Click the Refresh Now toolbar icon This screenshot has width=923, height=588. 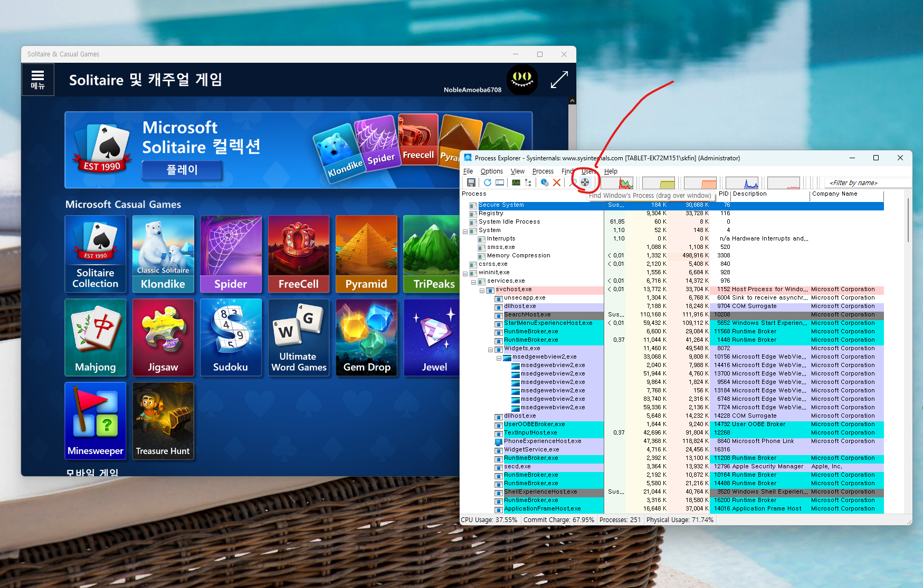tap(488, 182)
